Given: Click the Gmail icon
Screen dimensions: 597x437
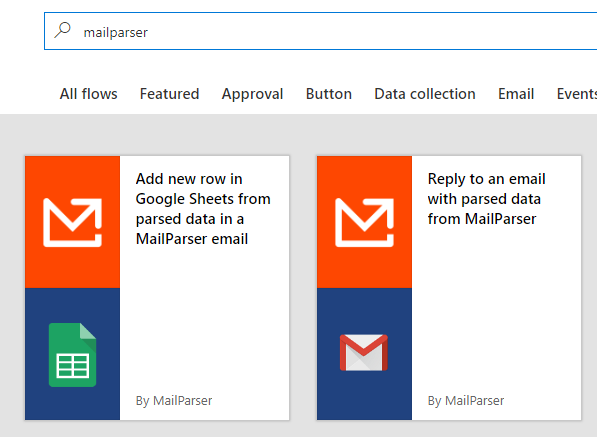Looking at the screenshot, I should click(364, 352).
